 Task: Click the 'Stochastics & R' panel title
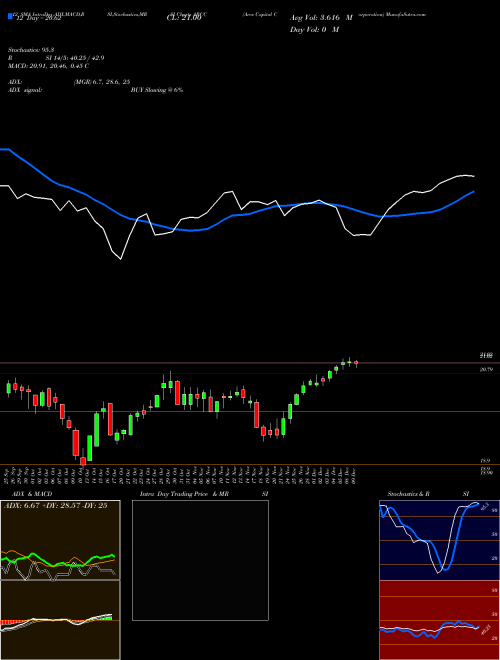point(408,494)
